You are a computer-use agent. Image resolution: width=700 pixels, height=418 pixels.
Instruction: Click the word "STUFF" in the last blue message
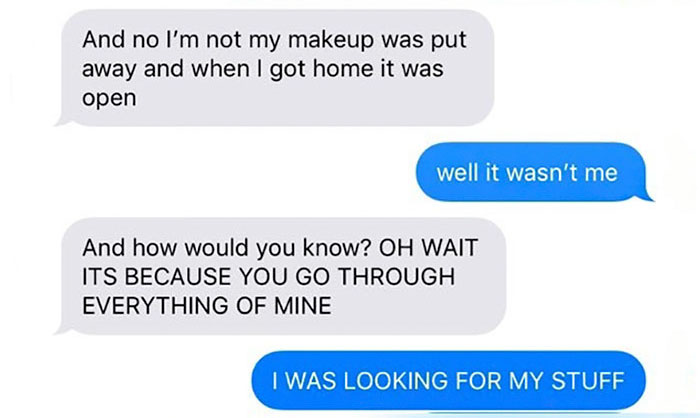(588, 381)
